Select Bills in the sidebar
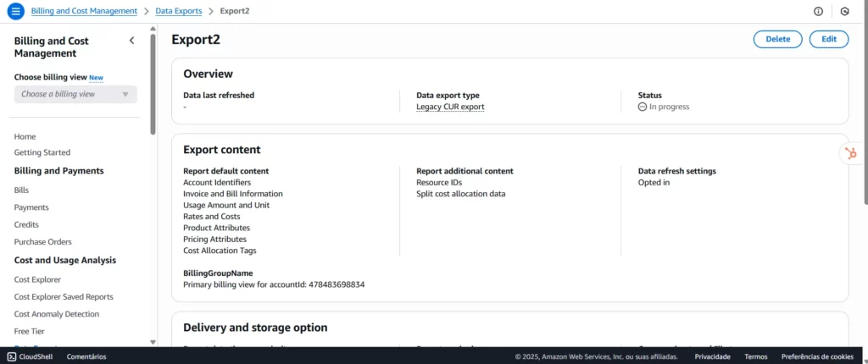Image resolution: width=868 pixels, height=364 pixels. [x=21, y=190]
